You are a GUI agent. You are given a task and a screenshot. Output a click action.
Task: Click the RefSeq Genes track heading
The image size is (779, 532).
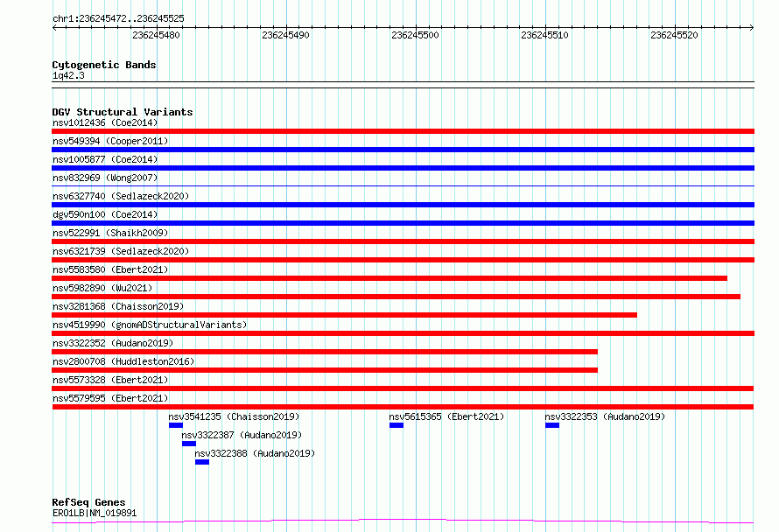88,502
